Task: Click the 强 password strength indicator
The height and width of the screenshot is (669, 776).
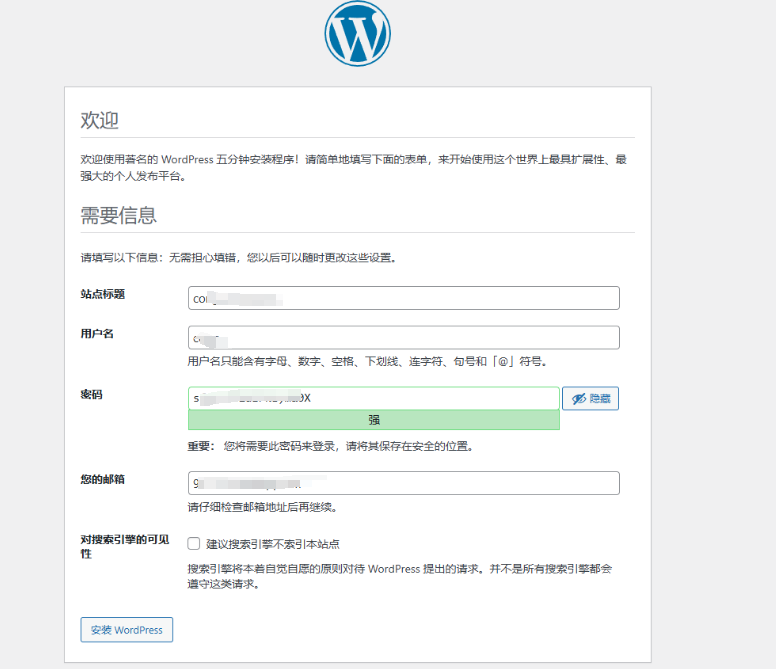Action: pyautogui.click(x=374, y=420)
